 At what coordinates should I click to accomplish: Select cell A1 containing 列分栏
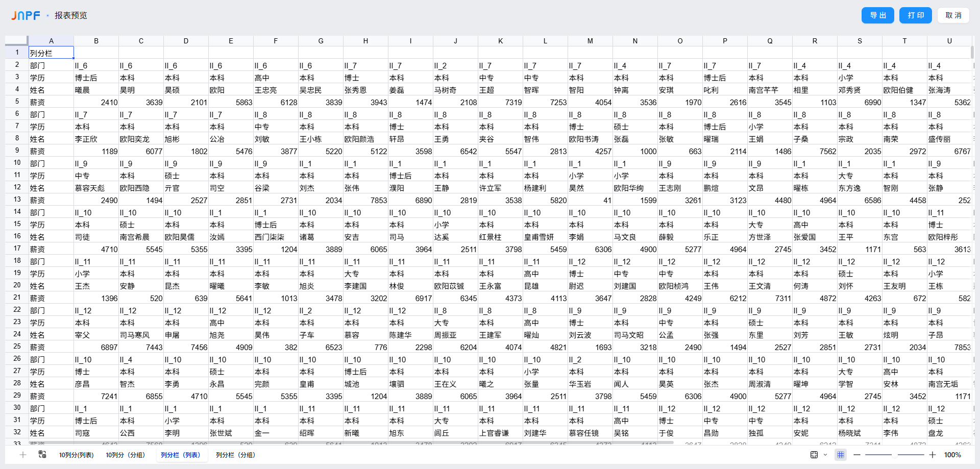click(51, 53)
